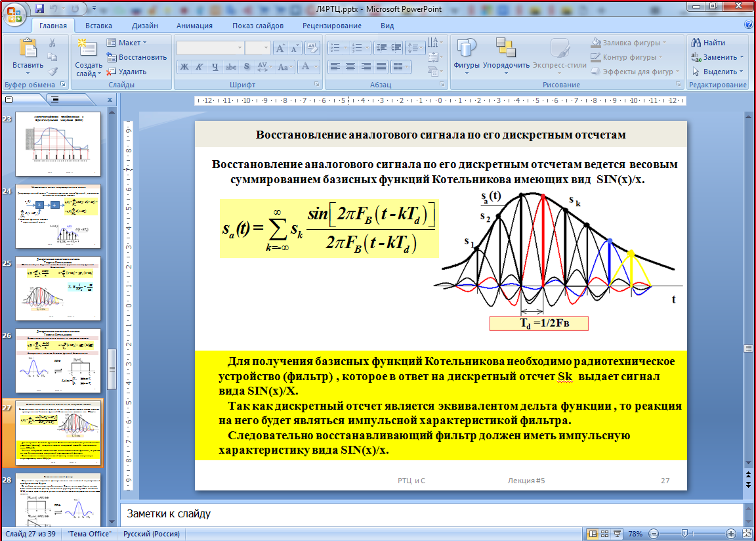The height and width of the screenshot is (541, 756).
Task: Toggle center text alignment
Action: [350, 67]
